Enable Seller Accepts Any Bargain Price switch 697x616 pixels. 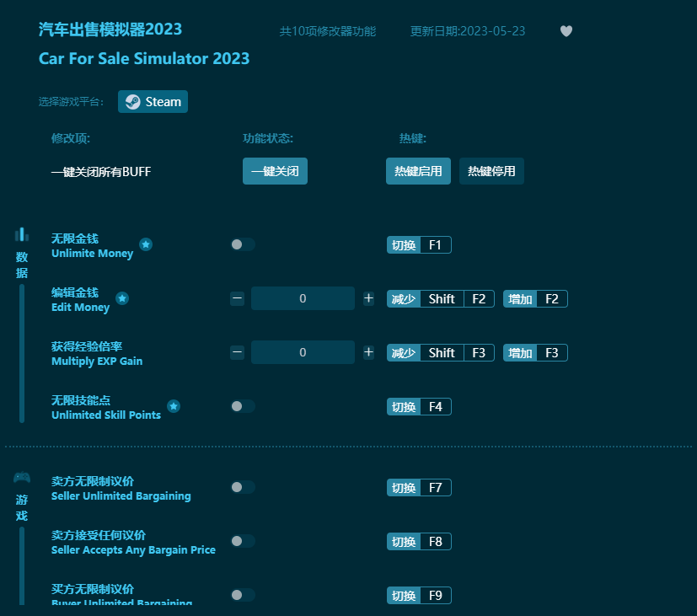click(x=243, y=541)
